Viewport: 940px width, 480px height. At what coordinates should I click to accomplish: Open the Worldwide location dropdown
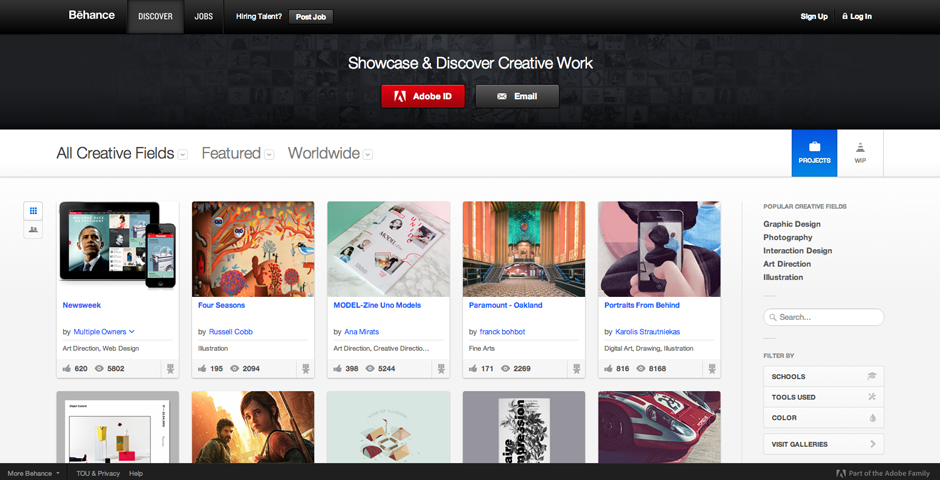[368, 155]
